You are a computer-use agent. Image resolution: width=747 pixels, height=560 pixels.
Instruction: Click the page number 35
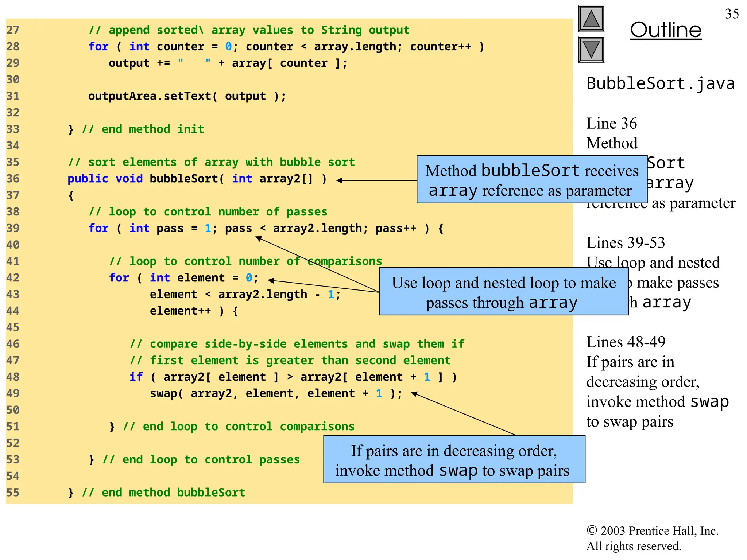(732, 14)
